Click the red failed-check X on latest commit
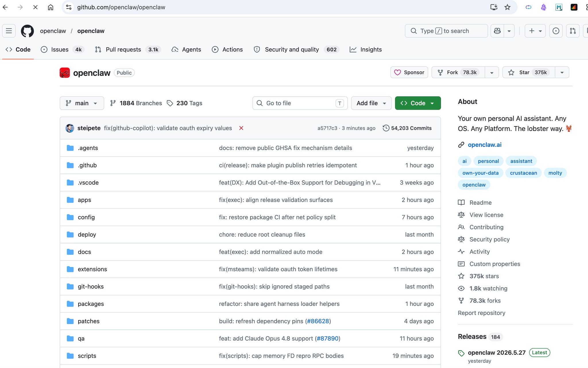This screenshot has width=588, height=368. point(241,128)
